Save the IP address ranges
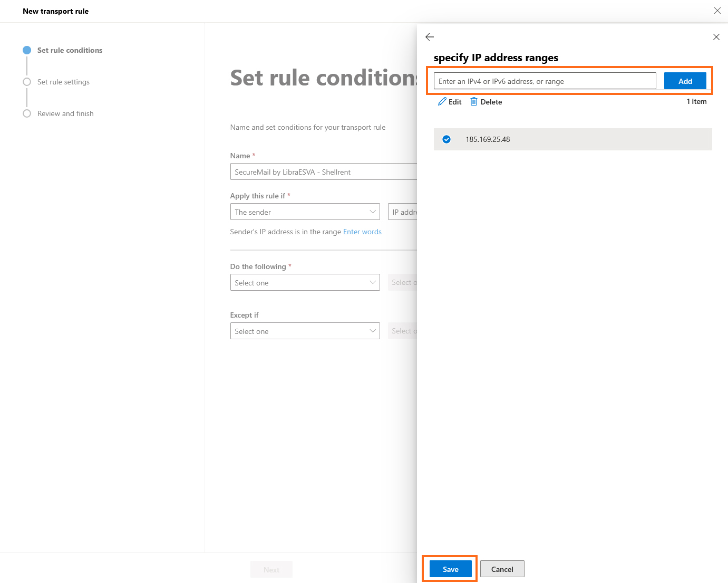The height and width of the screenshot is (583, 728). (450, 569)
